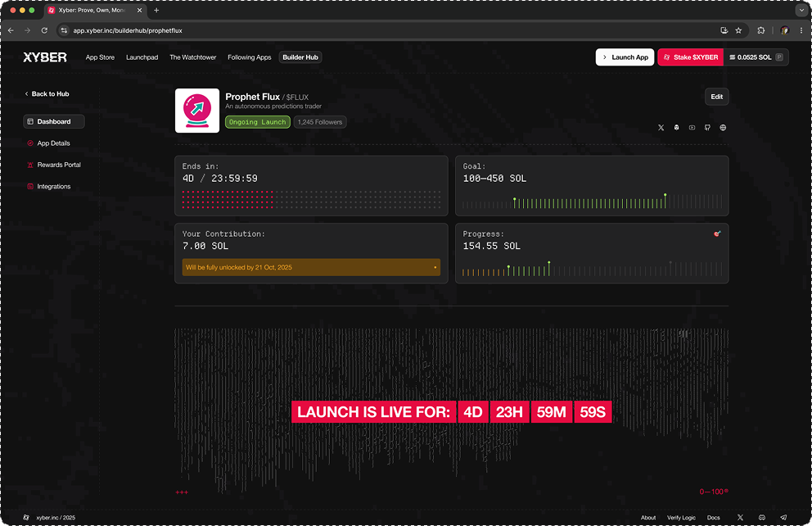Bookmark this page with the star icon
Viewport: 812px width, 526px height.
click(x=738, y=30)
